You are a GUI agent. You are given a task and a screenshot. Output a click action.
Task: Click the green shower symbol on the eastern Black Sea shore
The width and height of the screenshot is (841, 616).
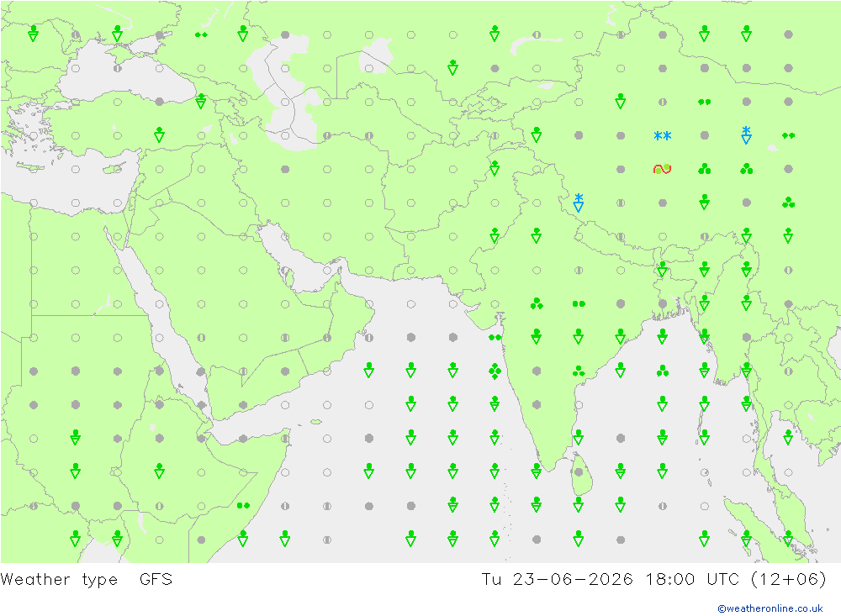pos(201,101)
